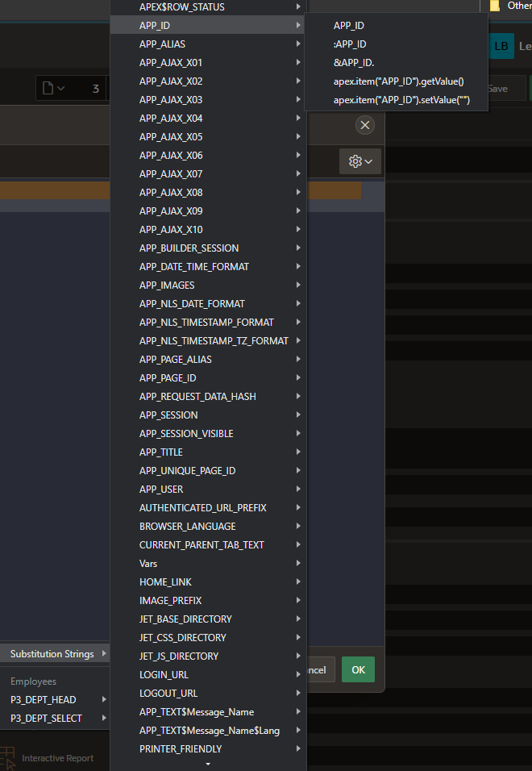
Task: Open APP_BUILDER_SESSION submenu
Action: pyautogui.click(x=208, y=248)
